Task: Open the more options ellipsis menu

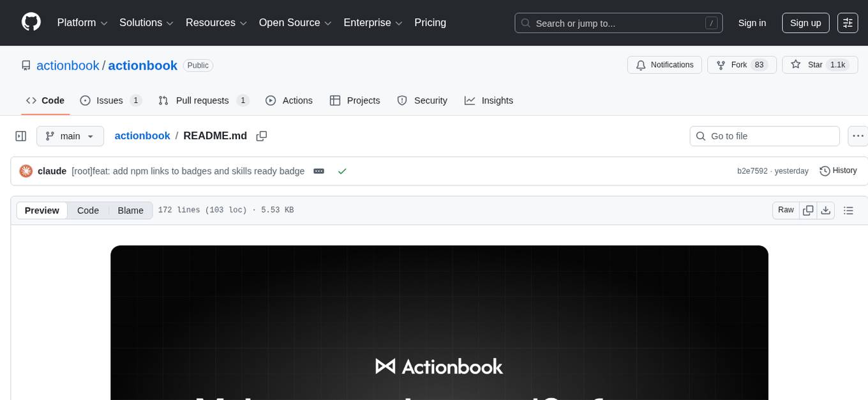Action: coord(858,135)
